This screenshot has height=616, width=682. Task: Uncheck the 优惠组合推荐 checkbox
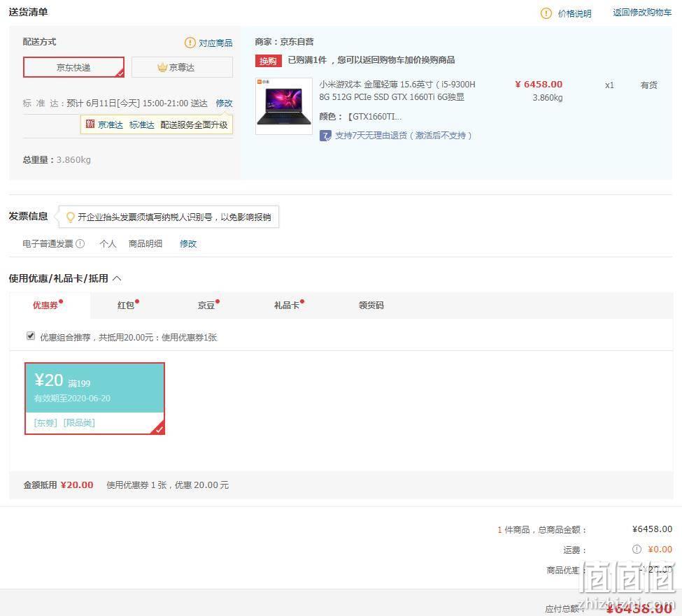(31, 336)
